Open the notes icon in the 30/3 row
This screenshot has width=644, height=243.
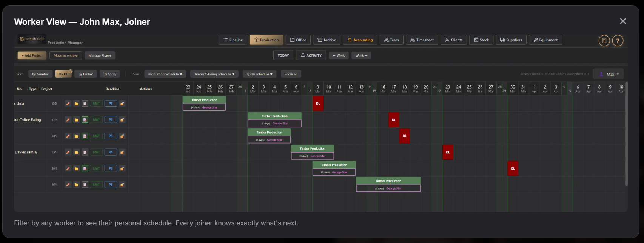click(x=85, y=168)
